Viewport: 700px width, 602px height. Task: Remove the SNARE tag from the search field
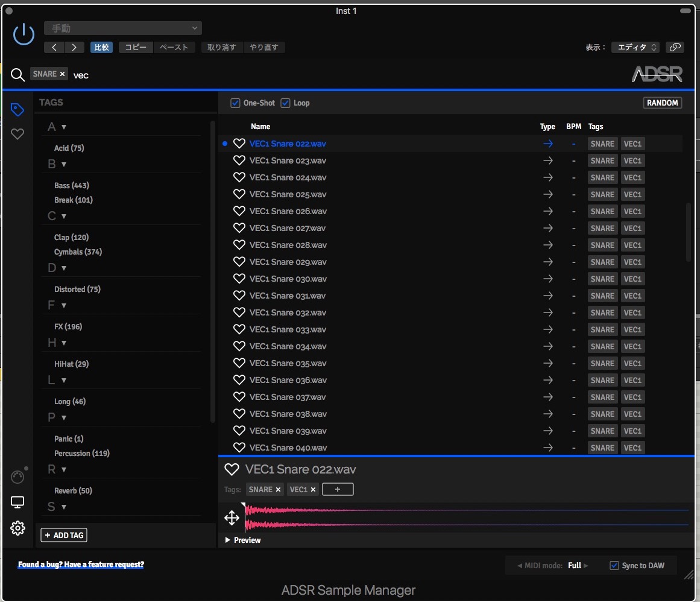click(61, 74)
